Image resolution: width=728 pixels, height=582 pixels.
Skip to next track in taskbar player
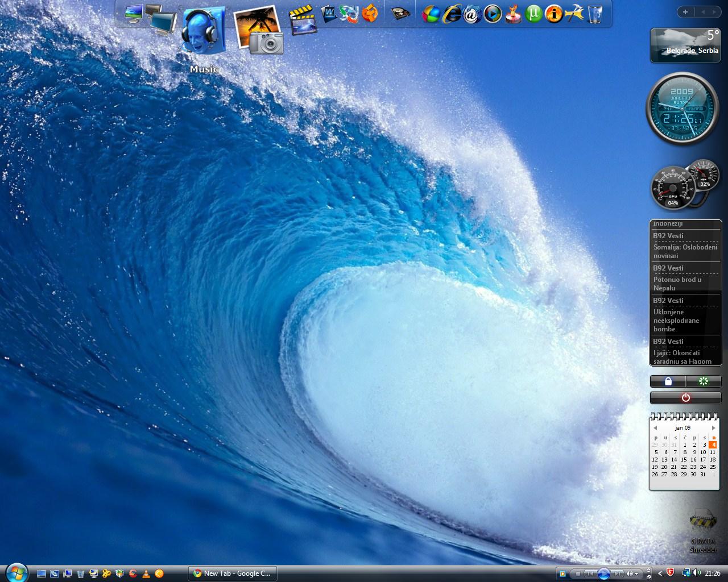pyautogui.click(x=617, y=573)
